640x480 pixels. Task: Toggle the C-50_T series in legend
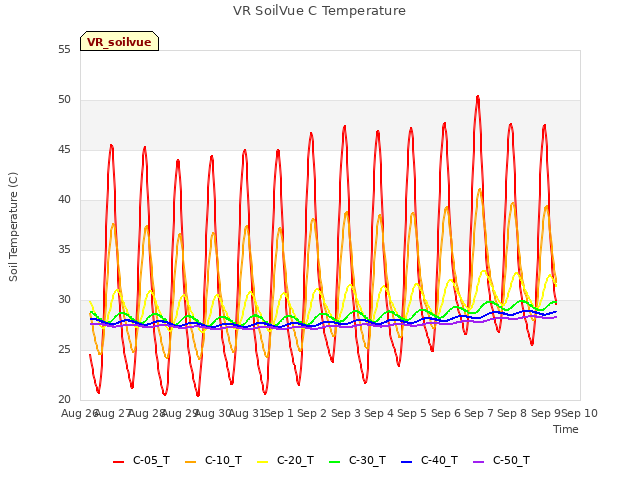click(x=502, y=460)
